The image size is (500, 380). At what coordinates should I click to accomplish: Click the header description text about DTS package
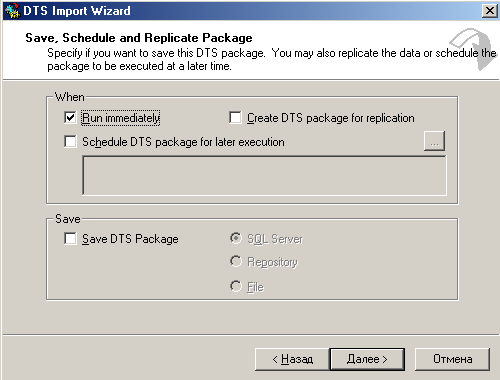(x=272, y=59)
